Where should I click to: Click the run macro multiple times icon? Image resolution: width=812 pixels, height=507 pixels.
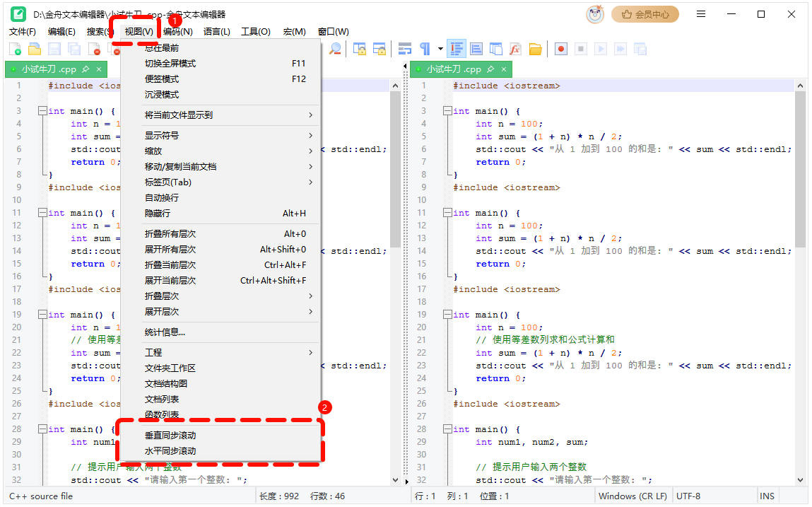(x=620, y=49)
